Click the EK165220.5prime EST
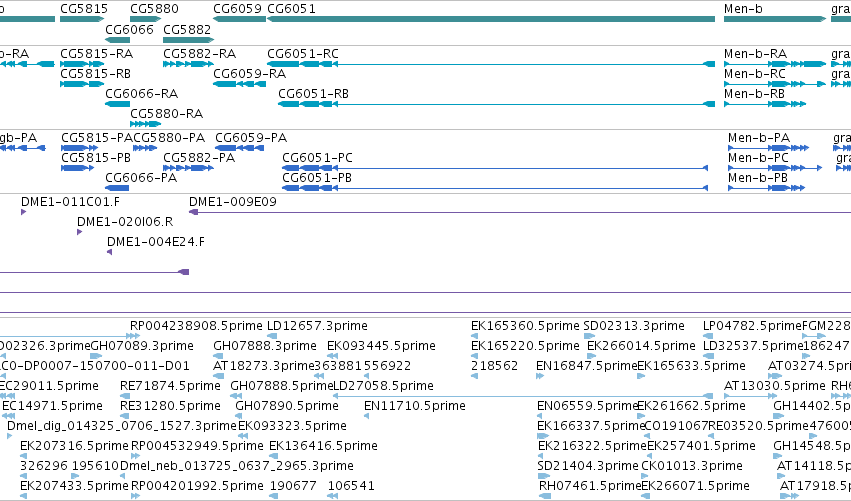 (x=474, y=357)
